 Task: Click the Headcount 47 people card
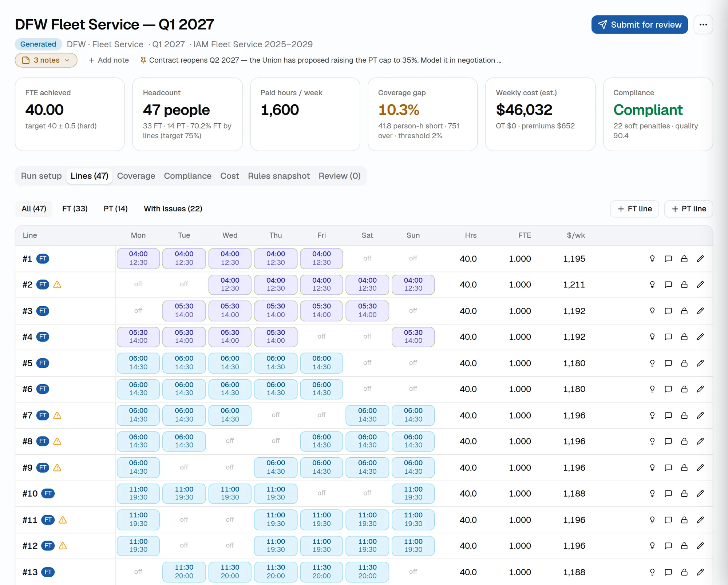coord(187,114)
